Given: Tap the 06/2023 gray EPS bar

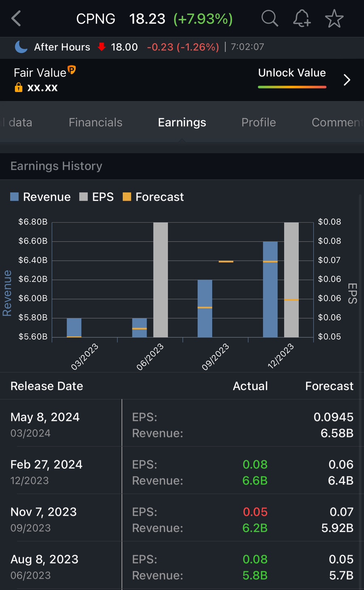Looking at the screenshot, I should (x=161, y=280).
